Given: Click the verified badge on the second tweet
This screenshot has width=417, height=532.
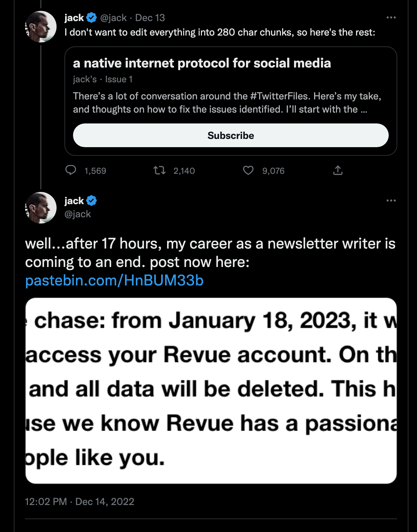Looking at the screenshot, I should pyautogui.click(x=91, y=200).
